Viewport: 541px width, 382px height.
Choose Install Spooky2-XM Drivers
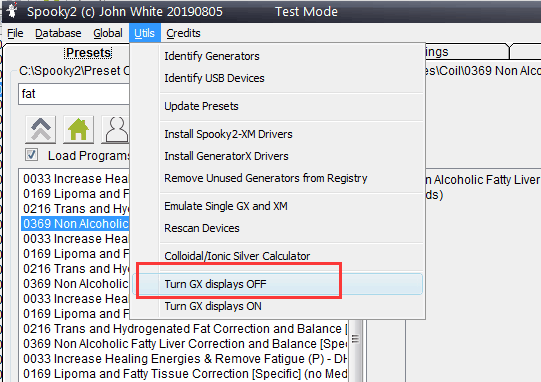coord(228,134)
